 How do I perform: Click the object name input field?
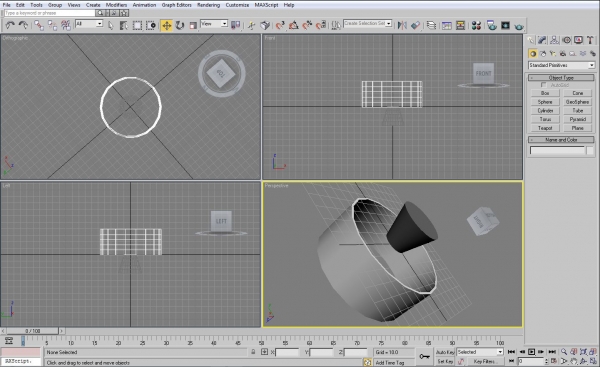558,150
